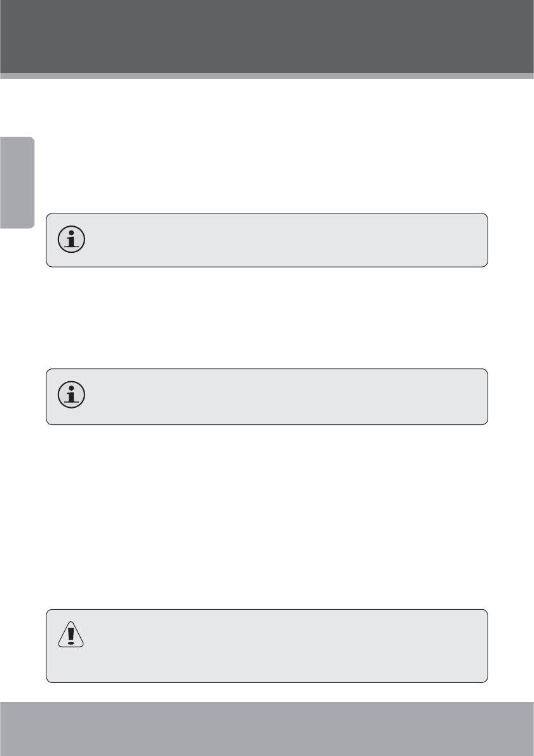Click the info icon in the second note box
This screenshot has width=534, height=756.
click(71, 395)
